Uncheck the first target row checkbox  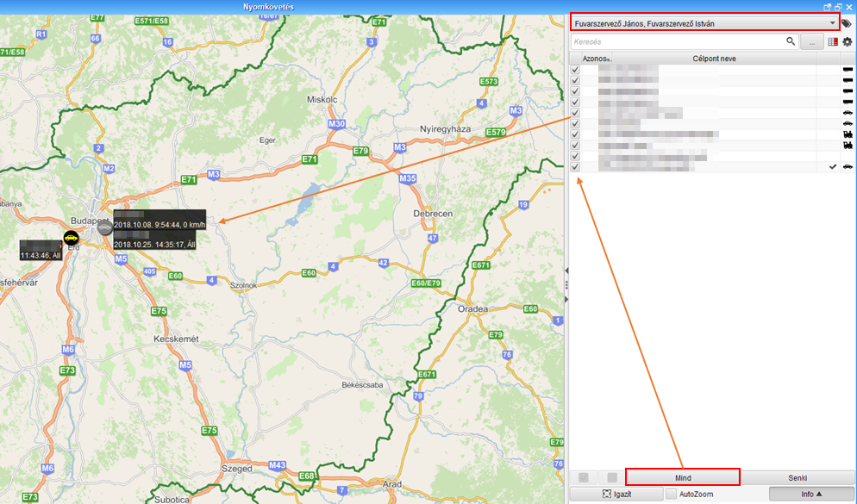[x=575, y=70]
